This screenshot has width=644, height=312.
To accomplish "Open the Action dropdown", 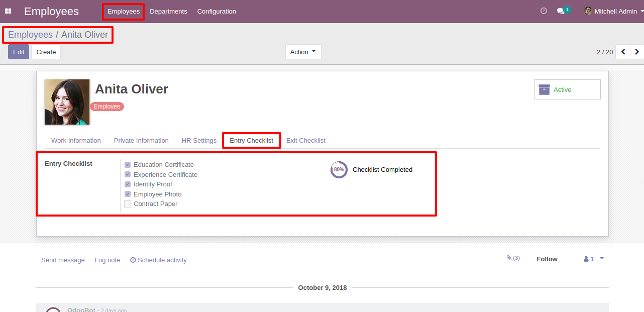I will click(303, 52).
